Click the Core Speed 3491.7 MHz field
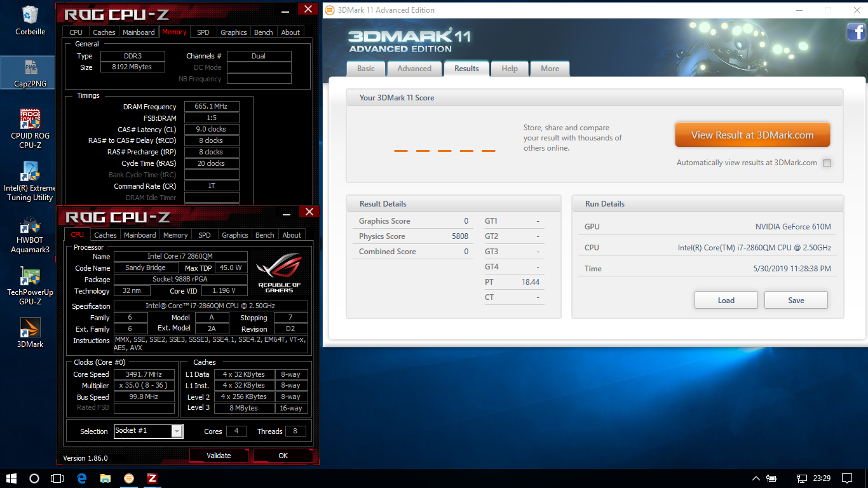868x488 pixels. (144, 374)
